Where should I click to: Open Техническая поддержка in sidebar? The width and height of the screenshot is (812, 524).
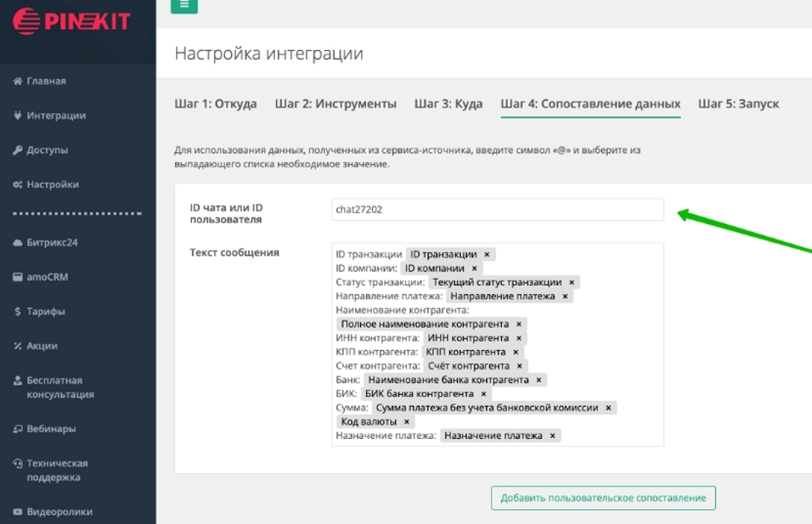57,470
